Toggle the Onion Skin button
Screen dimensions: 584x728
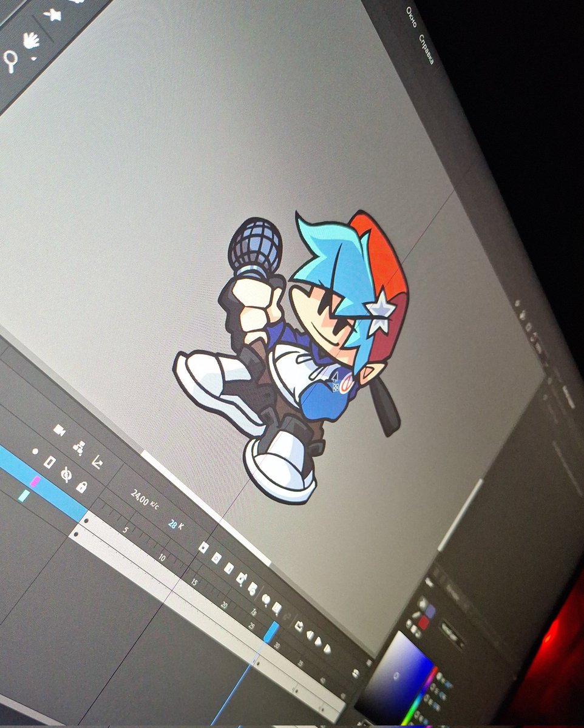[x=265, y=600]
